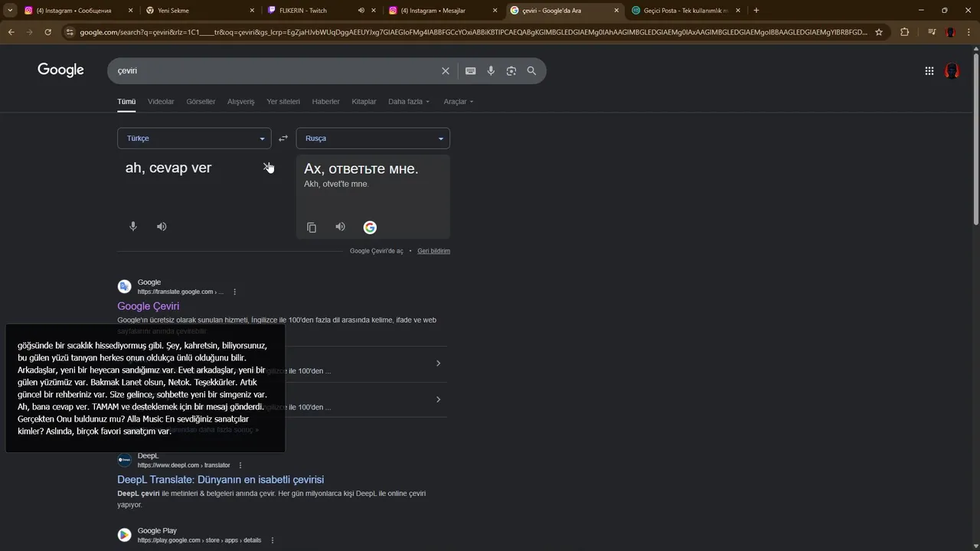980x551 pixels.
Task: Switch to the Videolar tab
Action: point(161,102)
